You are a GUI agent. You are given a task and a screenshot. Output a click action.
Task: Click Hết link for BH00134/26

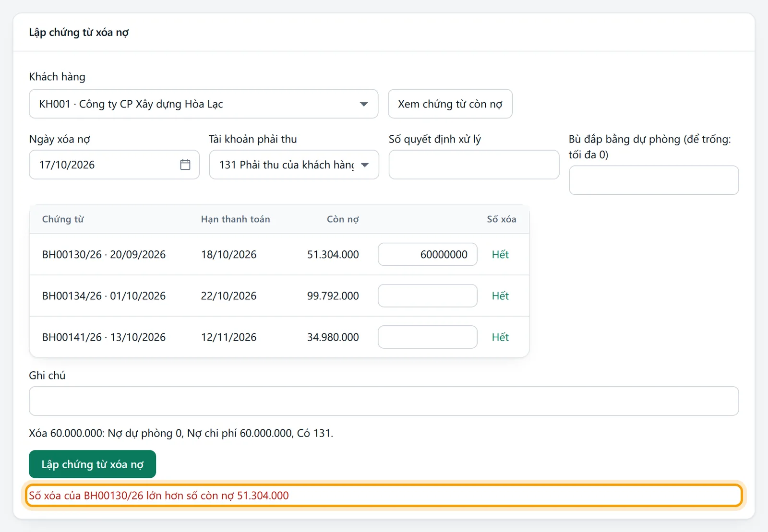[500, 296]
